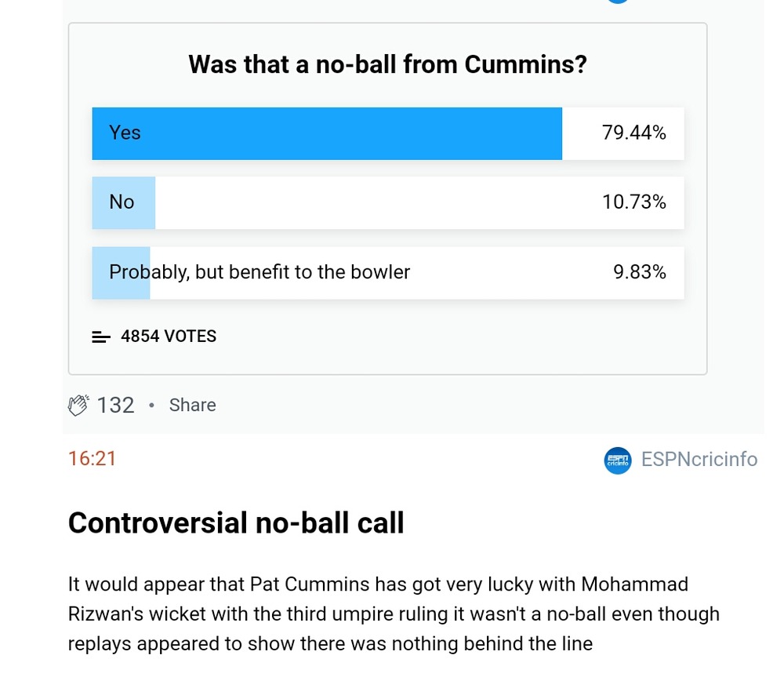Click the clapping hands applause icon
Viewport: 784px width, 677px height.
pos(78,405)
